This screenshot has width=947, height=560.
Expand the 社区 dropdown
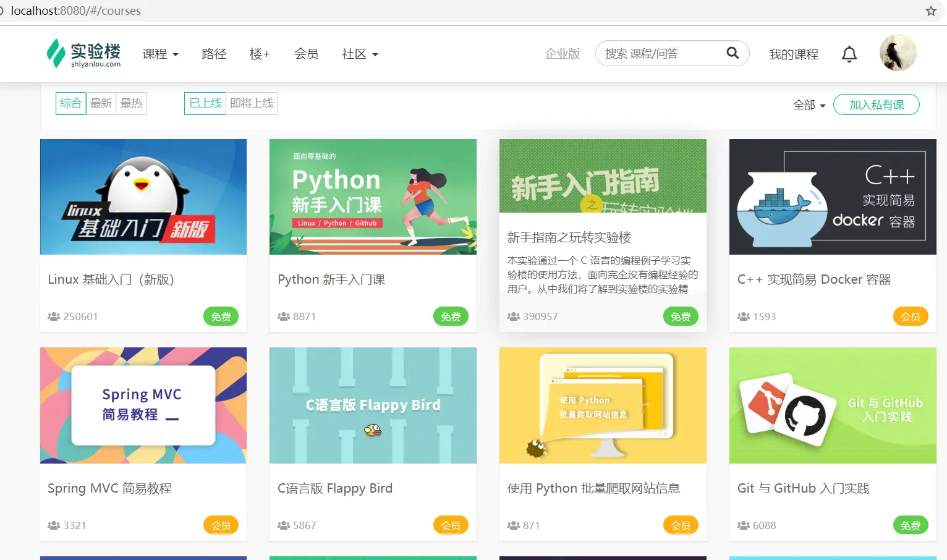point(359,54)
